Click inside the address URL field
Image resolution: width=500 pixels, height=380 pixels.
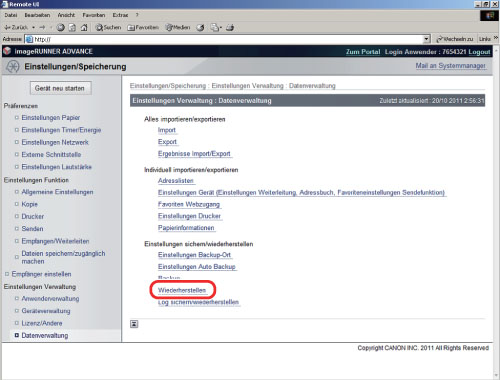tap(227, 39)
